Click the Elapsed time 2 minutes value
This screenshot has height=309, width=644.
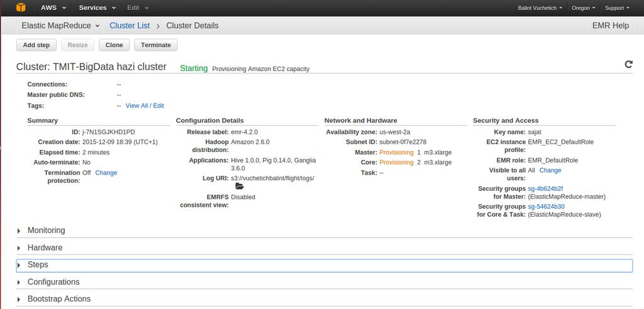96,152
